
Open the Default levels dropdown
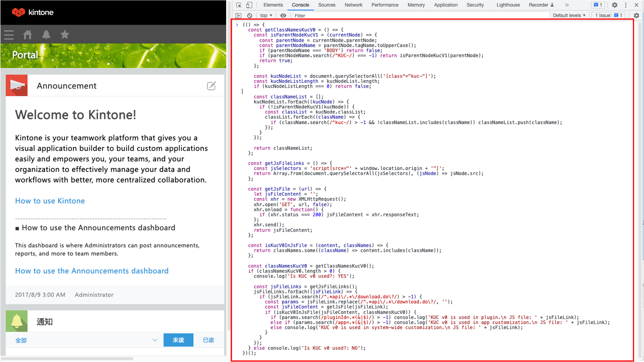[x=569, y=15]
